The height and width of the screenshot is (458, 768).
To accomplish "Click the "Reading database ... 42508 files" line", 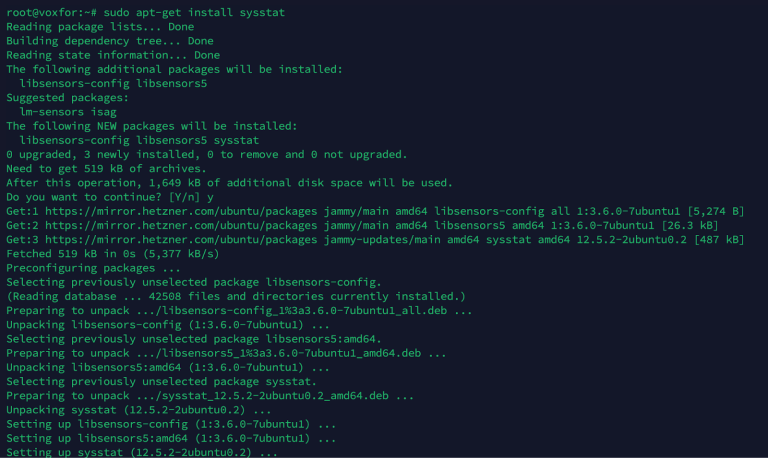I will tap(236, 296).
